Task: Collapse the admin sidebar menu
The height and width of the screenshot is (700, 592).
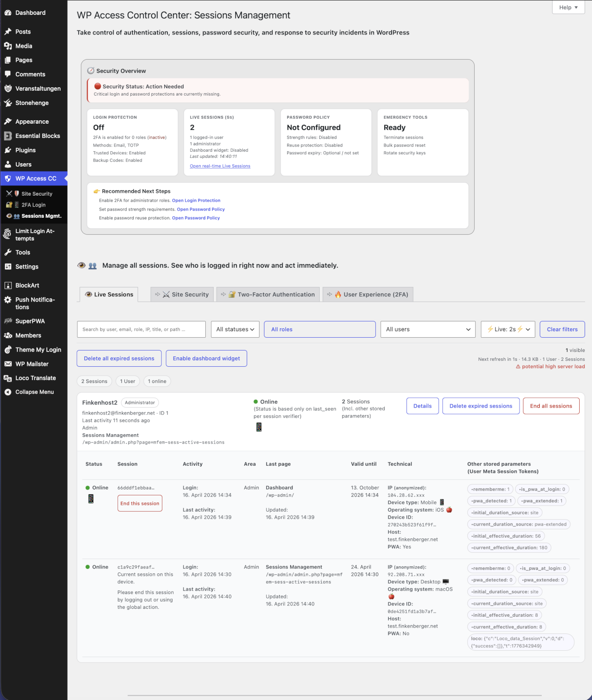Action: 34,392
